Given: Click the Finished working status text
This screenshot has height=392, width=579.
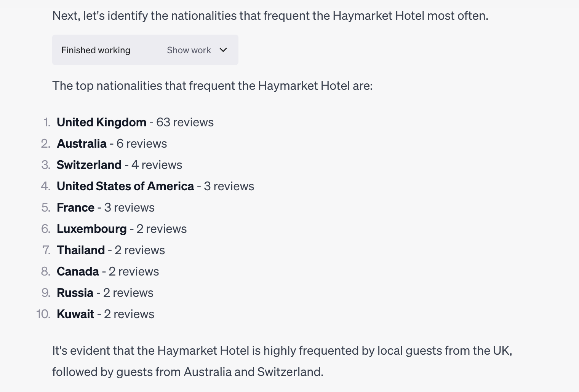Looking at the screenshot, I should (x=96, y=50).
